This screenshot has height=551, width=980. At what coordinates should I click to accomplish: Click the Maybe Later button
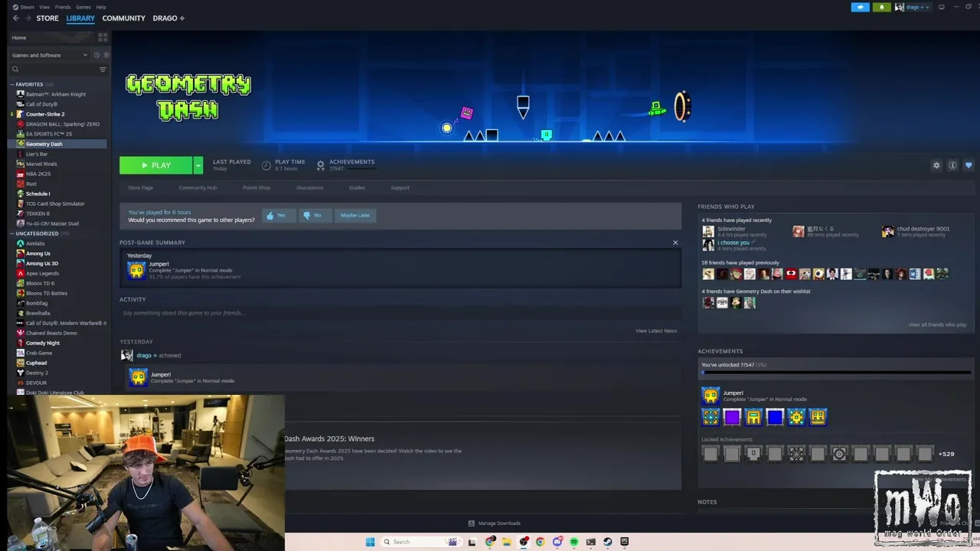pyautogui.click(x=354, y=216)
